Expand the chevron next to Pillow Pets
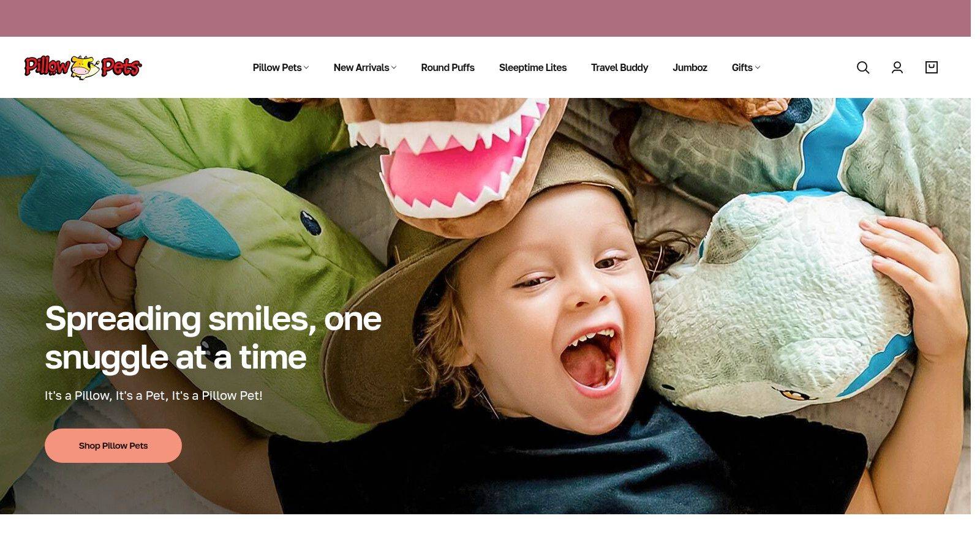980x551 pixels. [x=306, y=67]
